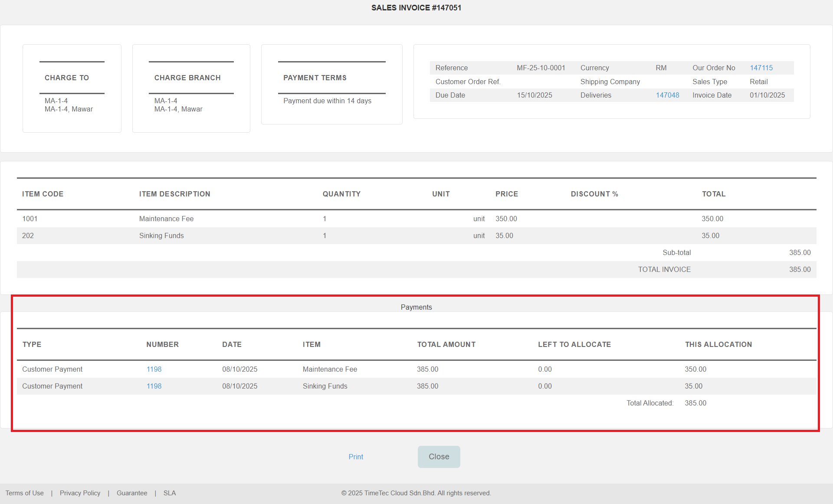Click the Charge Branch heading
The width and height of the screenshot is (833, 504).
pyautogui.click(x=187, y=78)
